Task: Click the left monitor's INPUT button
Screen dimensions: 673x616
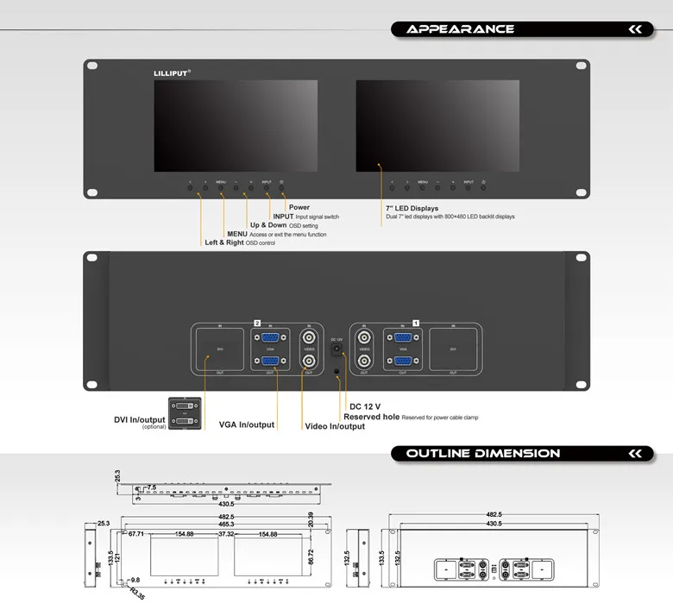Action: point(267,187)
